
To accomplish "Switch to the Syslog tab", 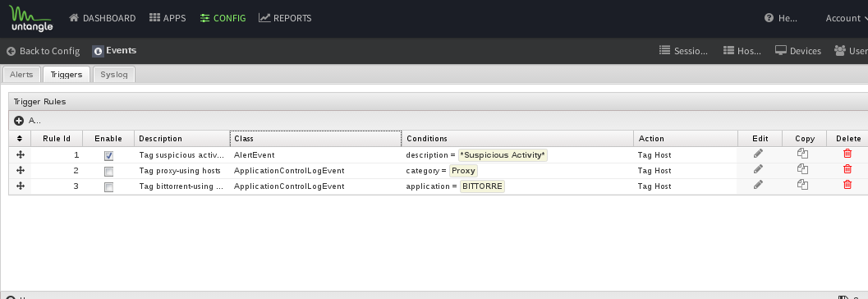I will pos(114,74).
